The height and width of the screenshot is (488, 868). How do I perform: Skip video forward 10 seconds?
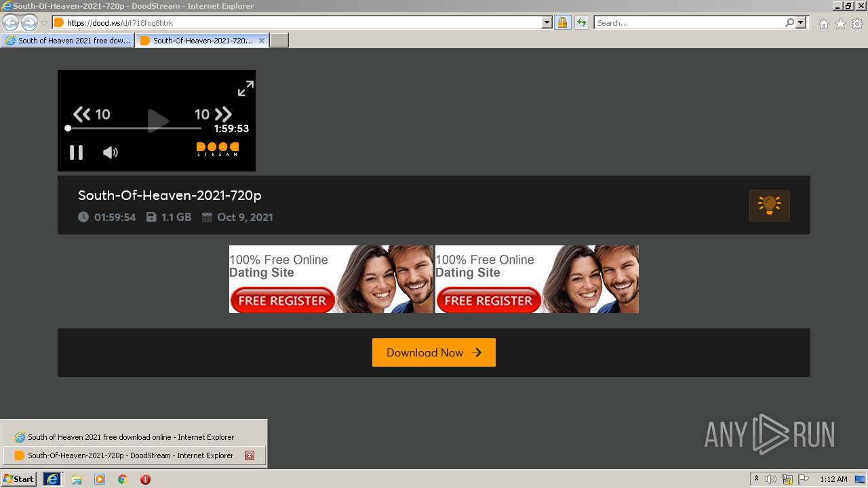[x=213, y=114]
